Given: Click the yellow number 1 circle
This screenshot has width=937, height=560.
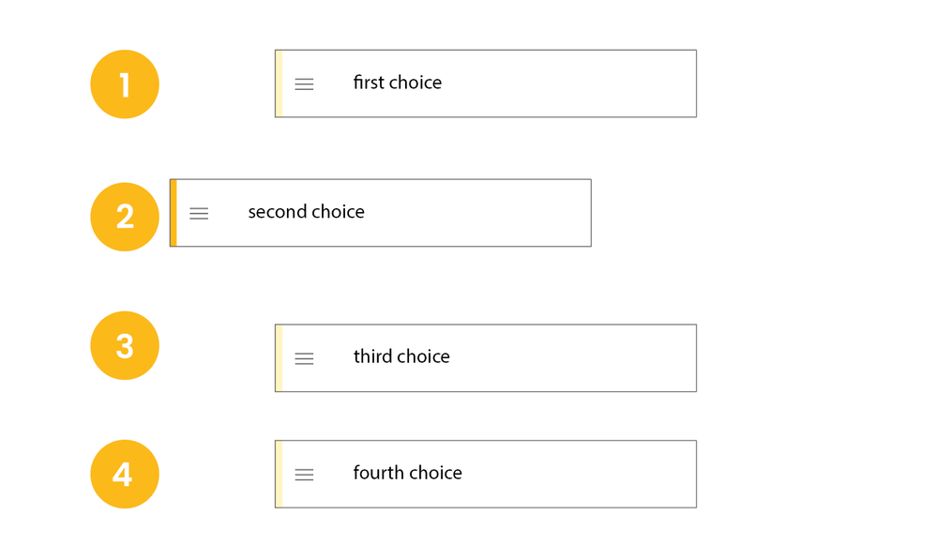Looking at the screenshot, I should [125, 84].
